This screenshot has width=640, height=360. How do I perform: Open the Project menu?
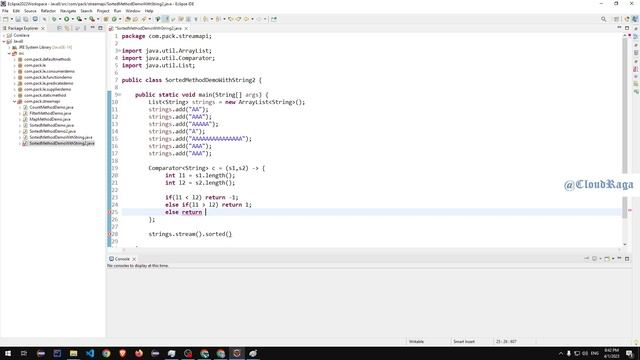coord(103,11)
